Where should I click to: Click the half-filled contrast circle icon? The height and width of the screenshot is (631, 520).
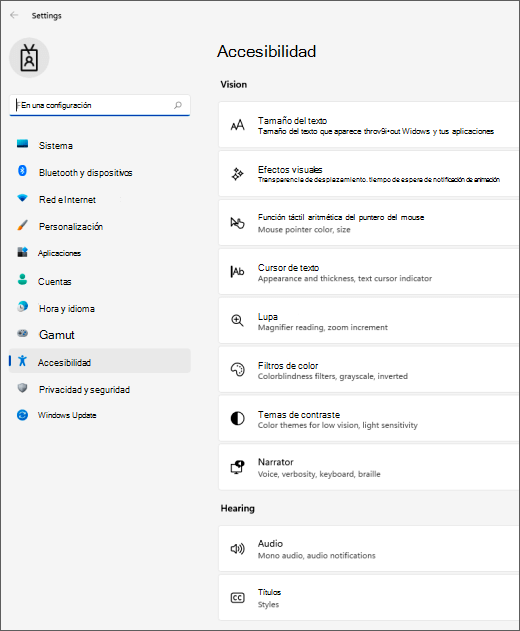[x=237, y=419]
